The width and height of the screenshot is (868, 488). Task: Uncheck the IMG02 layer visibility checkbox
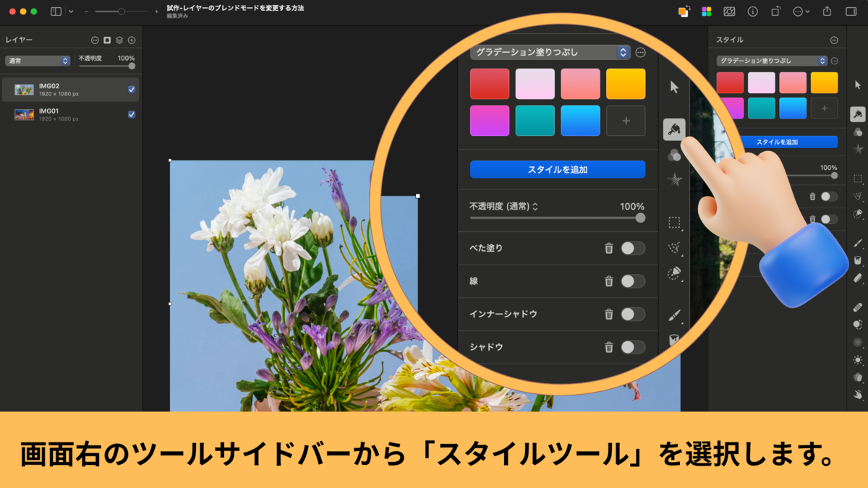pos(132,90)
